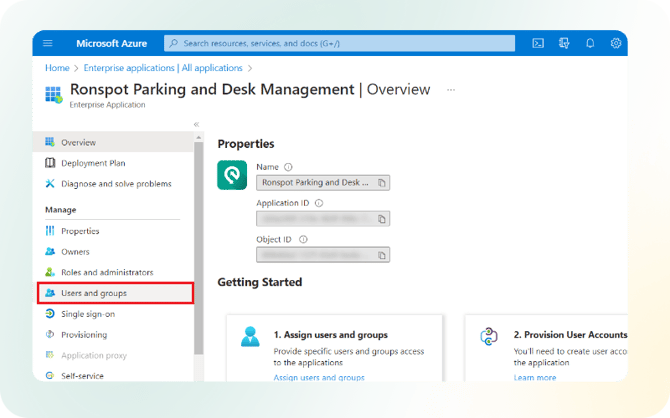Click the sidebar vertical scrollbar thumb
Screen dimensions: 670x418
click(x=198, y=248)
